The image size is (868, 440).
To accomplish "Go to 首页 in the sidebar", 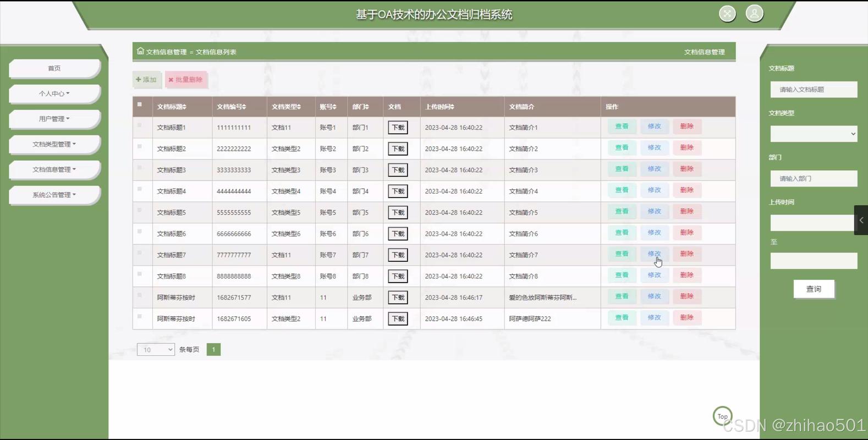I will pyautogui.click(x=54, y=68).
